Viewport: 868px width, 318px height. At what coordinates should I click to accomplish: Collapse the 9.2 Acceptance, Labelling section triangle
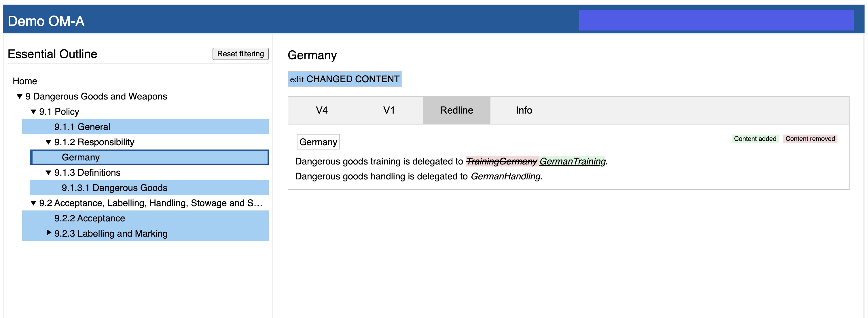[x=33, y=203]
